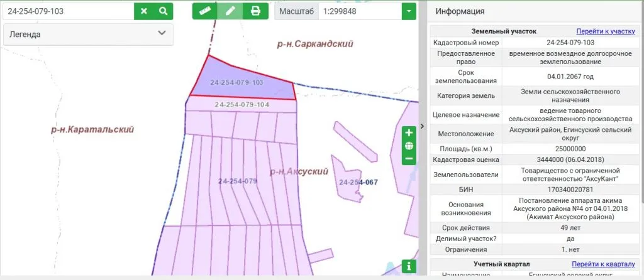
Task: Activate the pencil drawing tool
Action: (230, 11)
